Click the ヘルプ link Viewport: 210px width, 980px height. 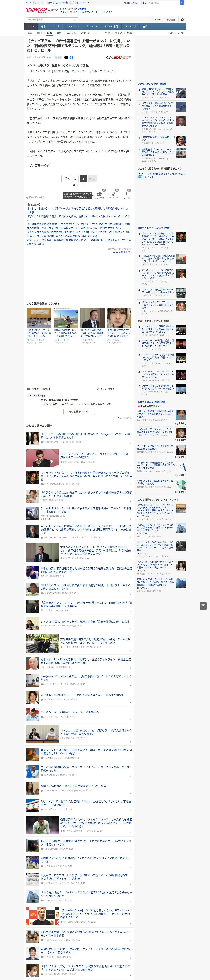tap(143, 3)
